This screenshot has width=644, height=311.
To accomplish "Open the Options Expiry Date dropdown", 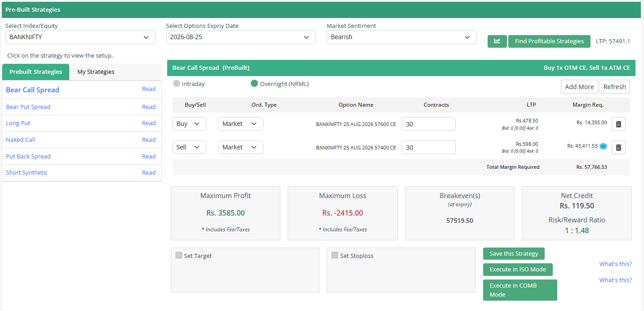I will pos(241,37).
